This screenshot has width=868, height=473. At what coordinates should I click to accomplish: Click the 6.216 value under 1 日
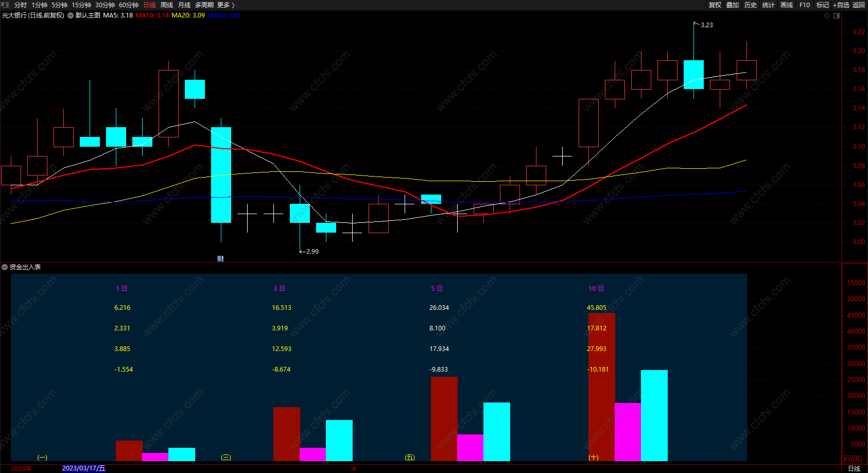coord(123,308)
